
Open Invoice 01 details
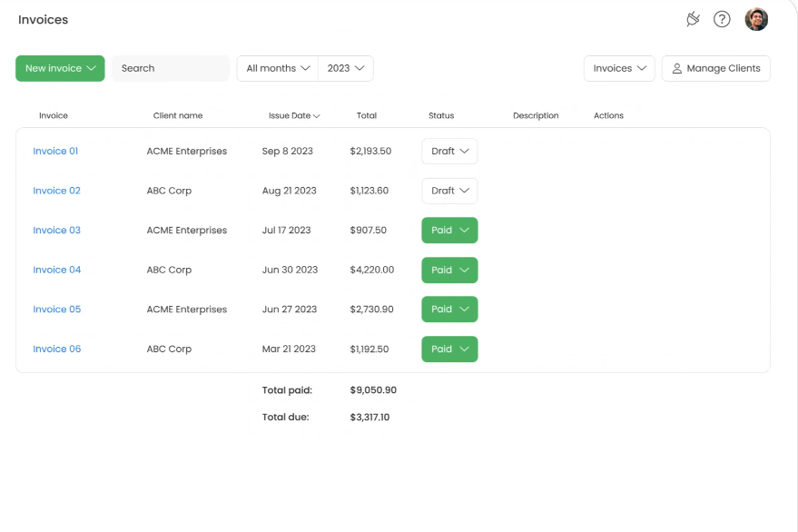(54, 151)
